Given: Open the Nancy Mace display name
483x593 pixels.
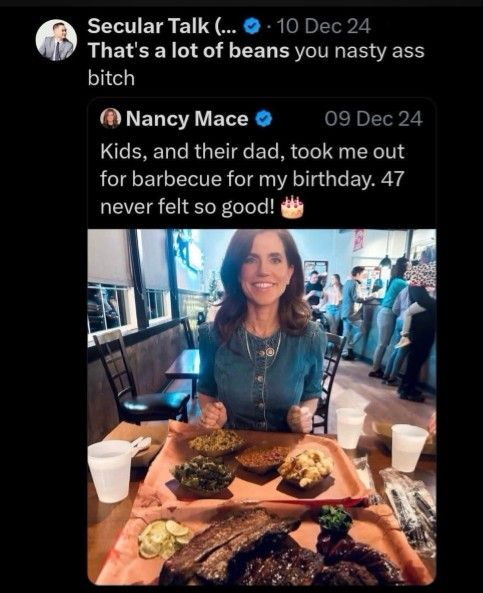Looking at the screenshot, I should tap(187, 119).
